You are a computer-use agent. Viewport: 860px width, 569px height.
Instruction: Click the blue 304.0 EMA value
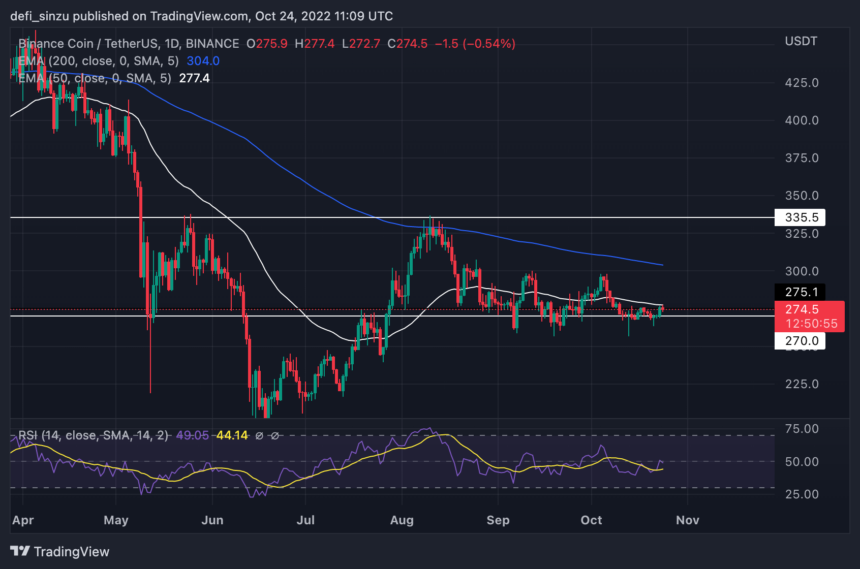pos(203,61)
